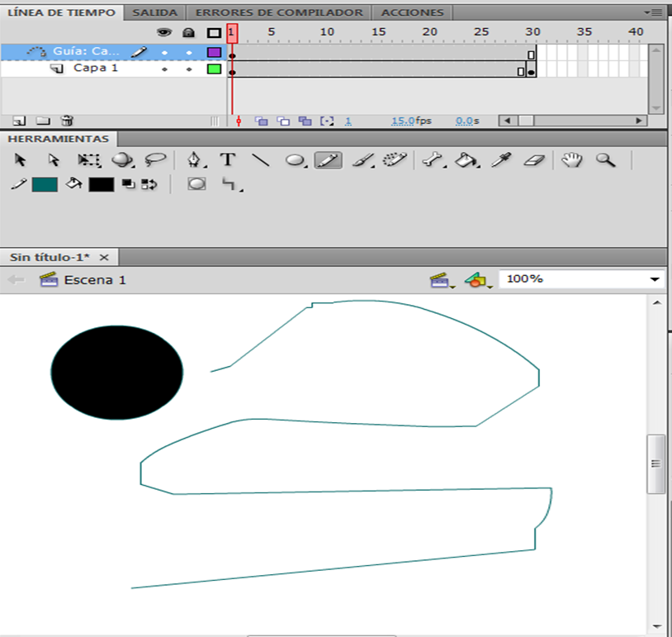Click the Escena 1 breadcrumb
The height and width of the screenshot is (637, 672).
94,280
